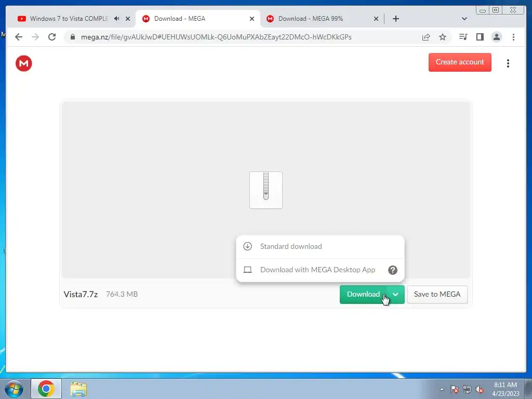
Task: Click the Chrome taskbar icon
Action: (x=46, y=389)
